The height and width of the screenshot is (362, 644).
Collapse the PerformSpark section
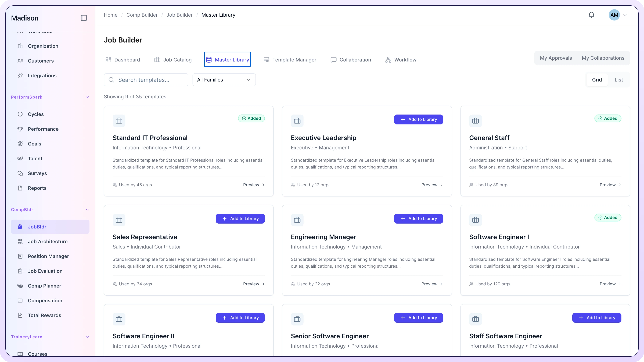[87, 97]
